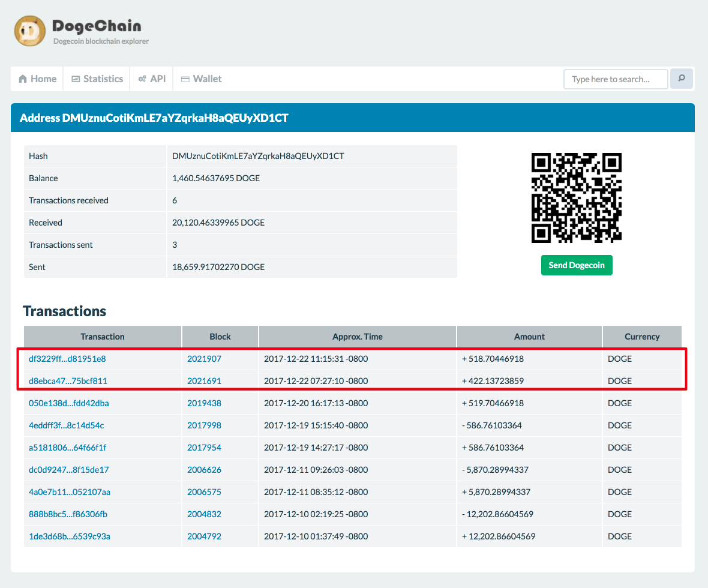Go to the API menu item
The width and height of the screenshot is (708, 588).
(x=152, y=79)
